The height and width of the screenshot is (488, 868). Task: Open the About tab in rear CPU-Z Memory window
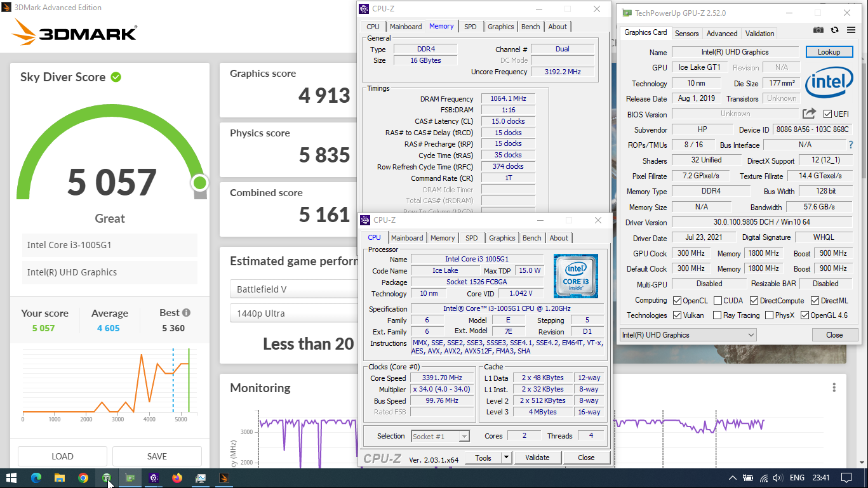(558, 27)
